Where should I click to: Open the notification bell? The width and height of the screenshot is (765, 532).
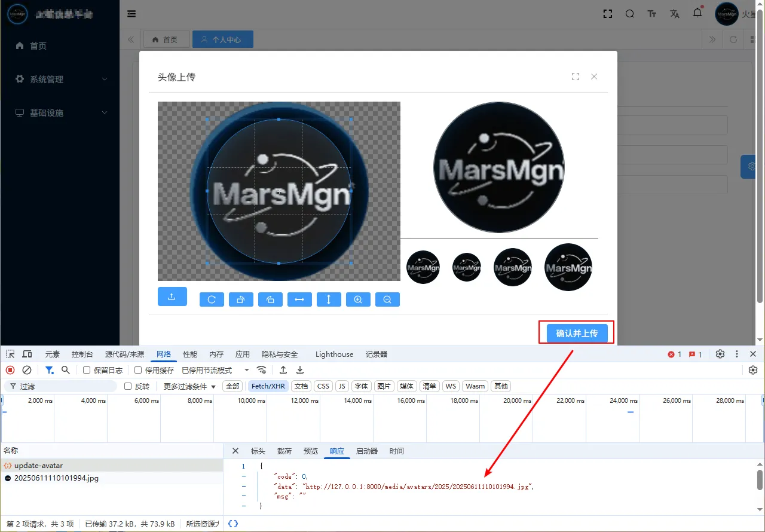(697, 13)
